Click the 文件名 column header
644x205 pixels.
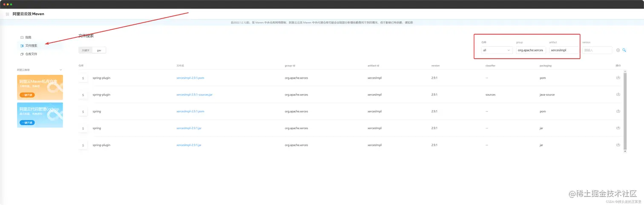click(x=180, y=65)
